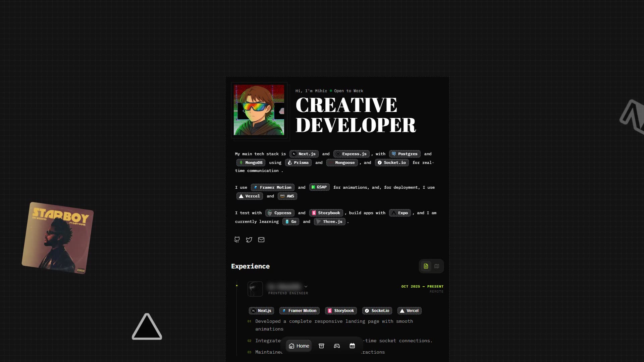The image size is (644, 362).
Task: Open the archive box icon in bottom nav
Action: tap(321, 346)
